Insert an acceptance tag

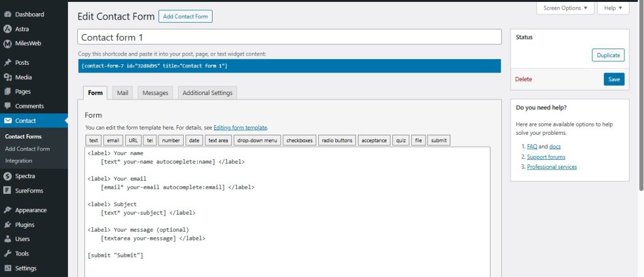(374, 140)
